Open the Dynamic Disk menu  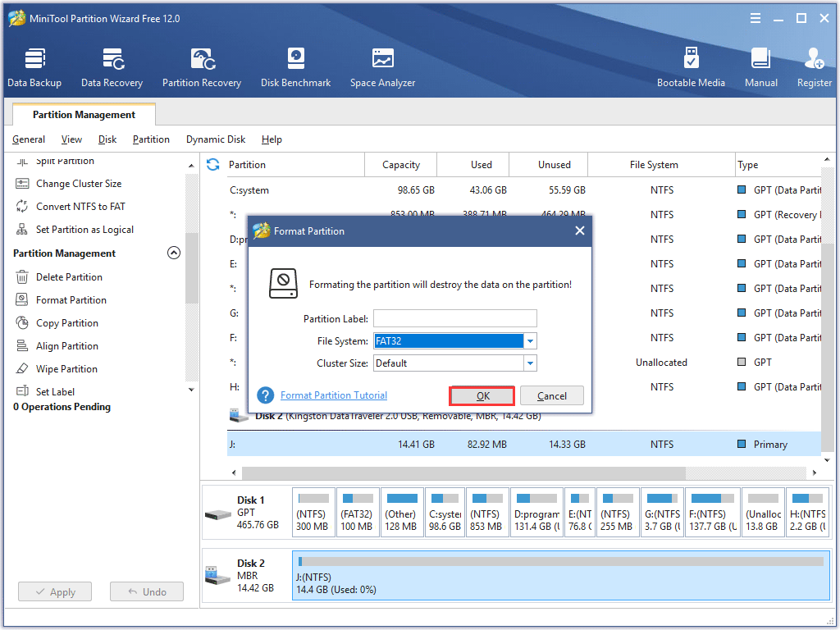[216, 139]
